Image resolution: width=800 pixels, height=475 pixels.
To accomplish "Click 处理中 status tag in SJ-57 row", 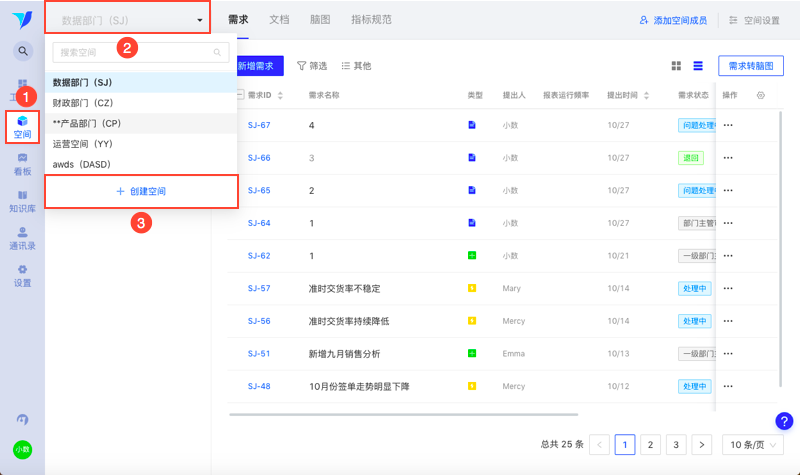I will pyautogui.click(x=694, y=288).
